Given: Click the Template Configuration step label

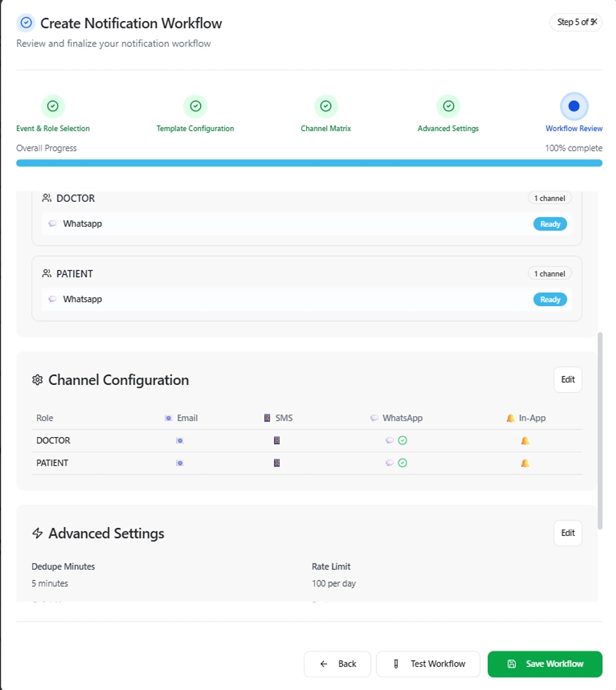Looking at the screenshot, I should (x=195, y=128).
